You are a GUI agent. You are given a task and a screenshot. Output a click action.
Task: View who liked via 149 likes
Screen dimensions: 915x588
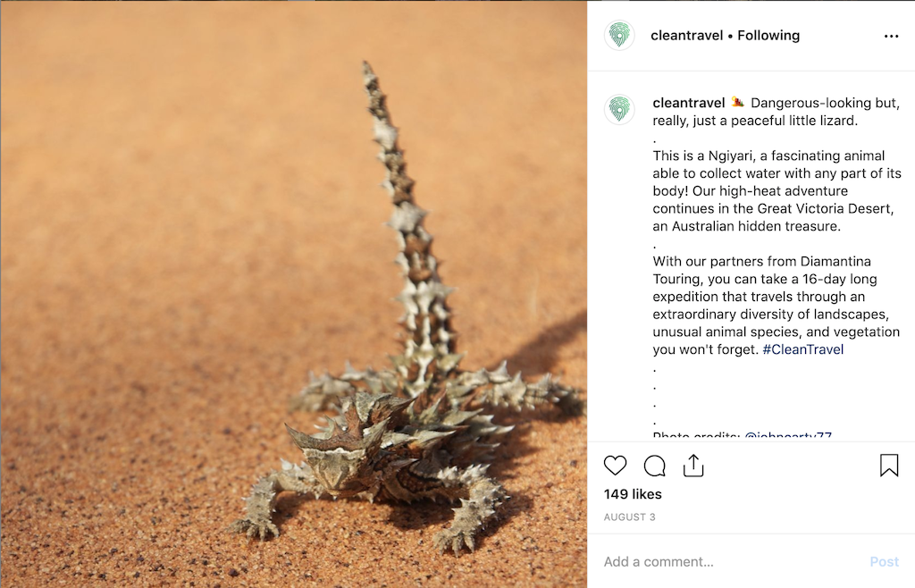pos(633,494)
